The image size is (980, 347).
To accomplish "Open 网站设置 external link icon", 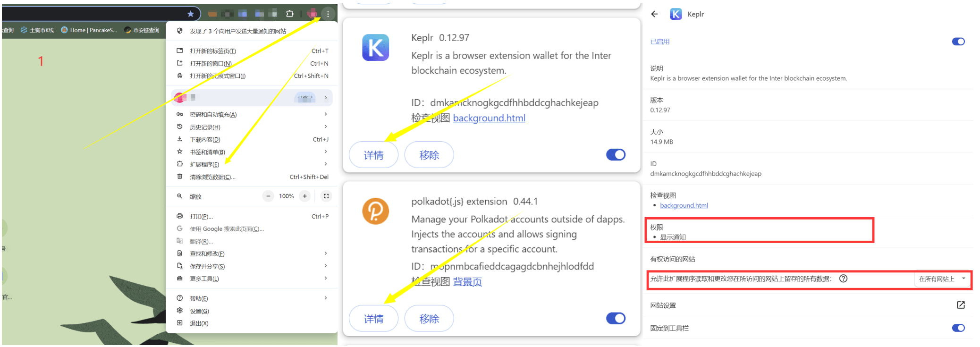I will tap(961, 305).
